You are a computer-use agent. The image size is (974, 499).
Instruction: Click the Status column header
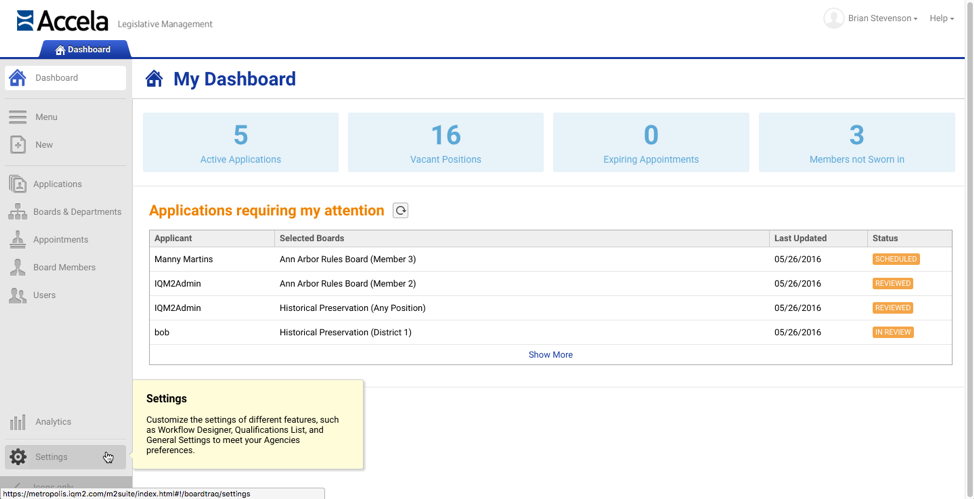pyautogui.click(x=909, y=238)
